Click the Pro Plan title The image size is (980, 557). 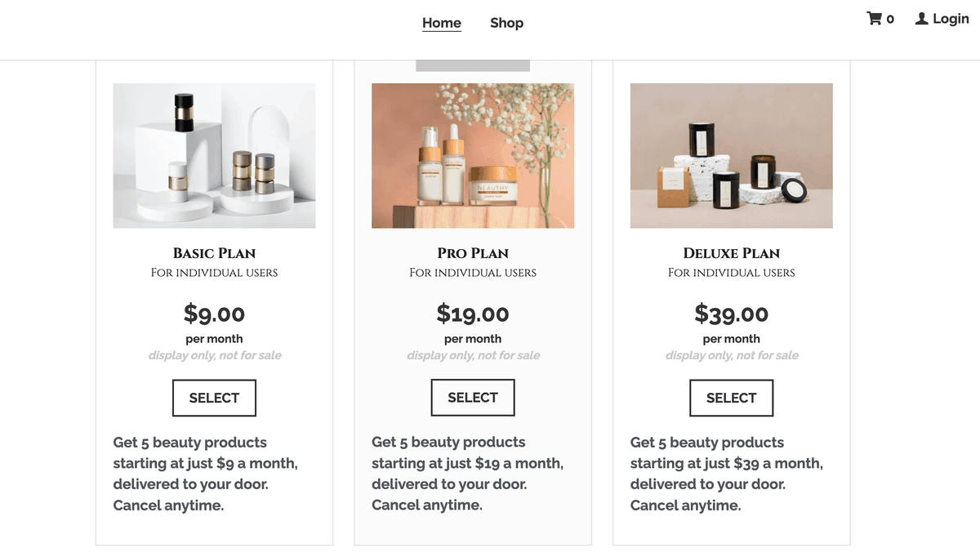pos(473,253)
